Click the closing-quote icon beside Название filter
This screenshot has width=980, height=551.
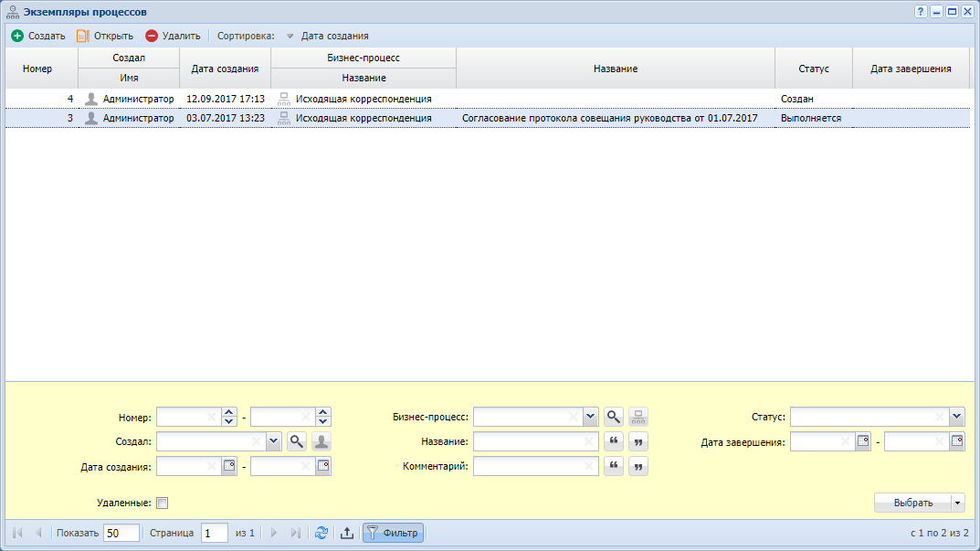(x=638, y=441)
